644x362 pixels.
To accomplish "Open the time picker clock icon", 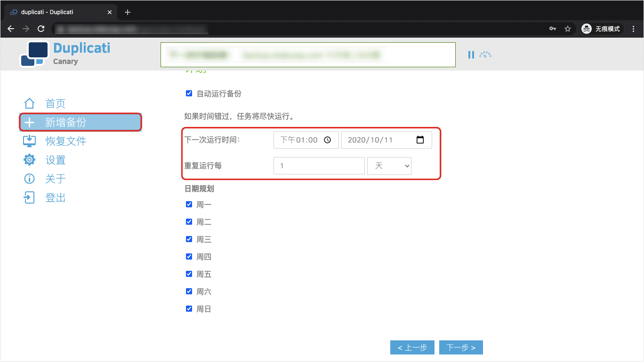I will coord(328,140).
